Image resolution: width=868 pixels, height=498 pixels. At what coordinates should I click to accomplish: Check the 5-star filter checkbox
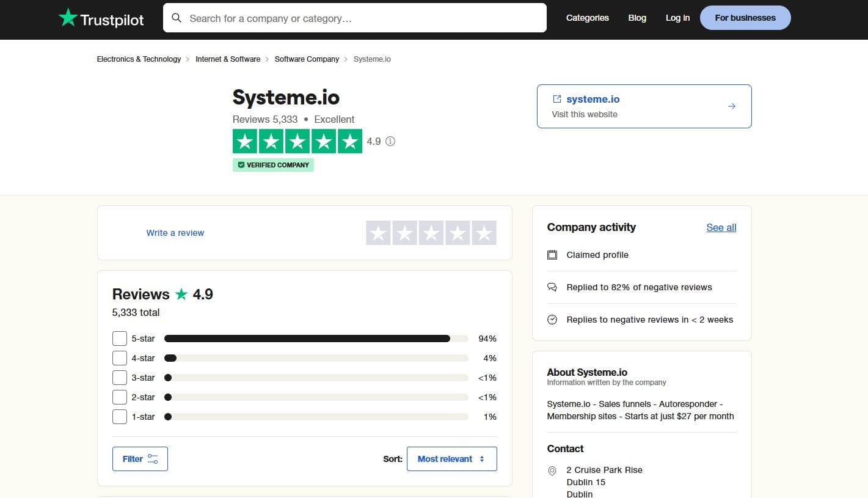coord(120,339)
